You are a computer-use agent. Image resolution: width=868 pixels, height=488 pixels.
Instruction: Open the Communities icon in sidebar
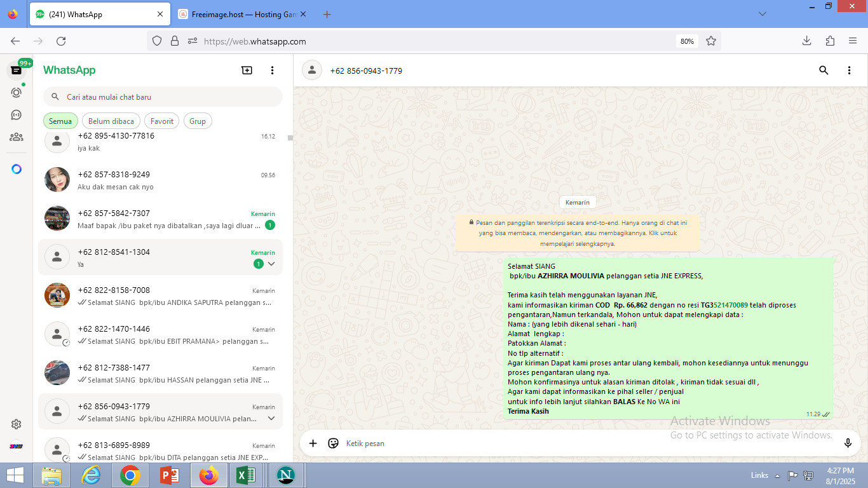[17, 137]
